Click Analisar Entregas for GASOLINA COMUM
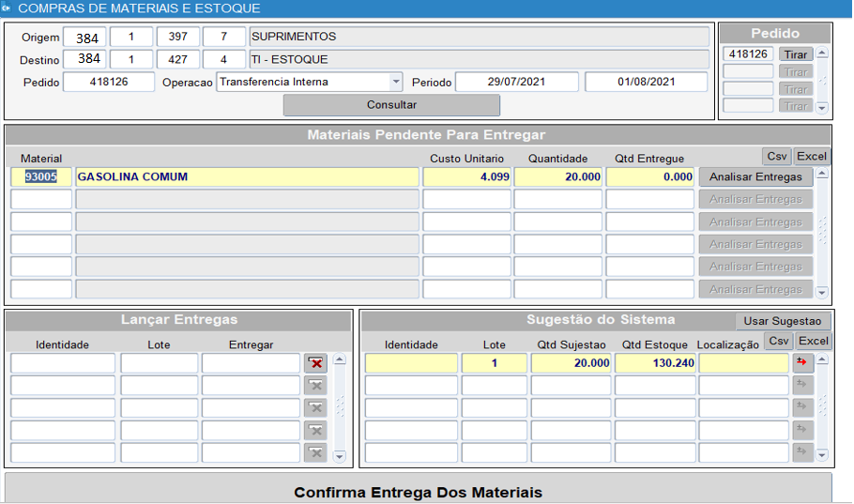The width and height of the screenshot is (854, 504). pos(755,176)
